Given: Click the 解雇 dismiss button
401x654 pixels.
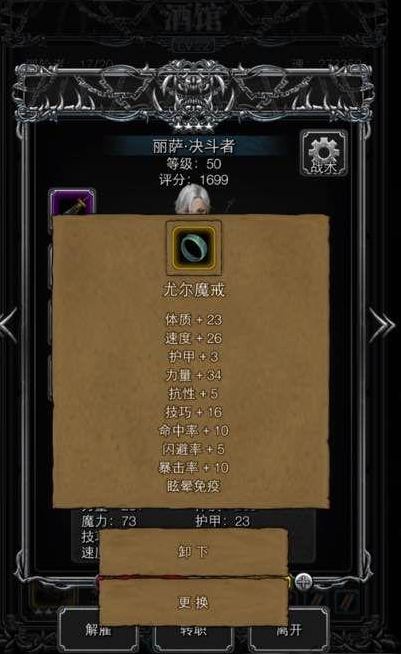Looking at the screenshot, I should [x=98, y=630].
